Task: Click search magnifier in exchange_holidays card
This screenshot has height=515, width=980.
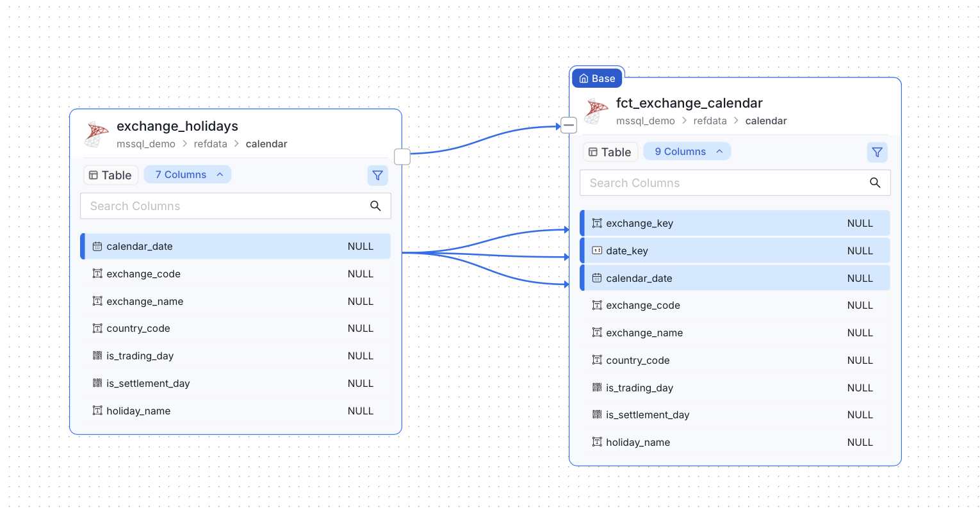Action: pyautogui.click(x=375, y=206)
